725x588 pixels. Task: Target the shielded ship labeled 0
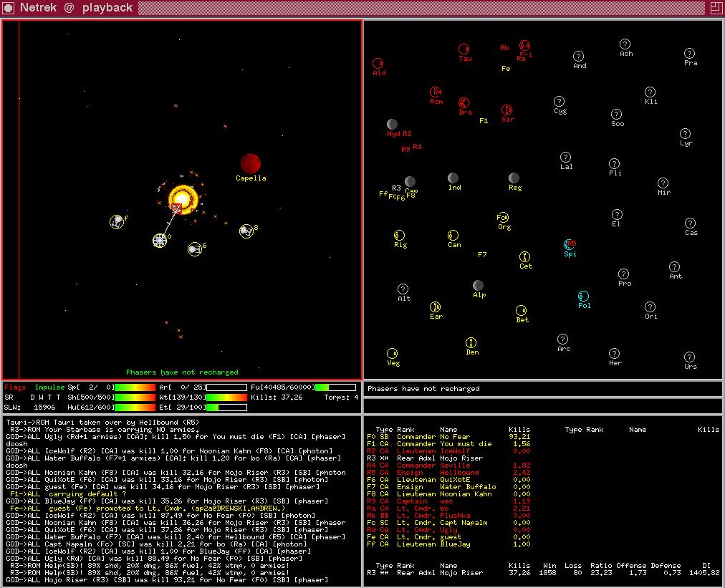click(x=160, y=241)
